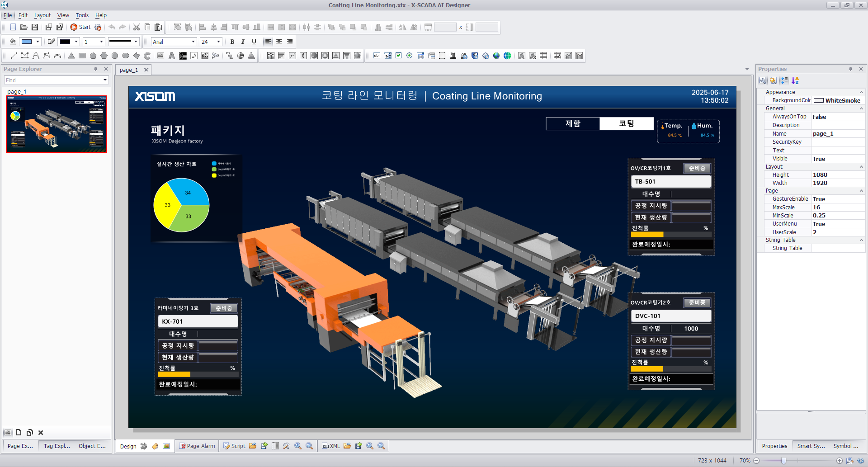This screenshot has width=868, height=467.
Task: Select the line drawing tool
Action: click(14, 56)
